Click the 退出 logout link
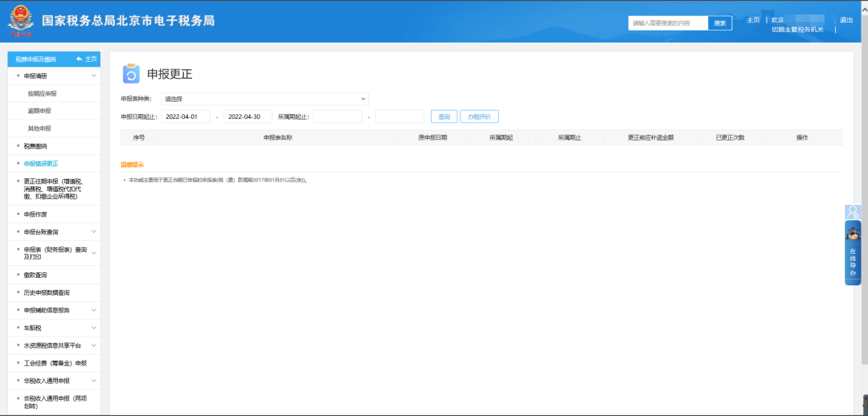868x416 pixels. [846, 20]
